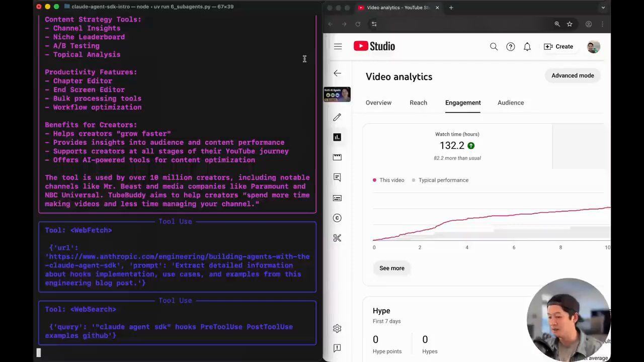Image resolution: width=644 pixels, height=362 pixels.
Task: Select the Watch time (hours) card
Action: point(457,146)
